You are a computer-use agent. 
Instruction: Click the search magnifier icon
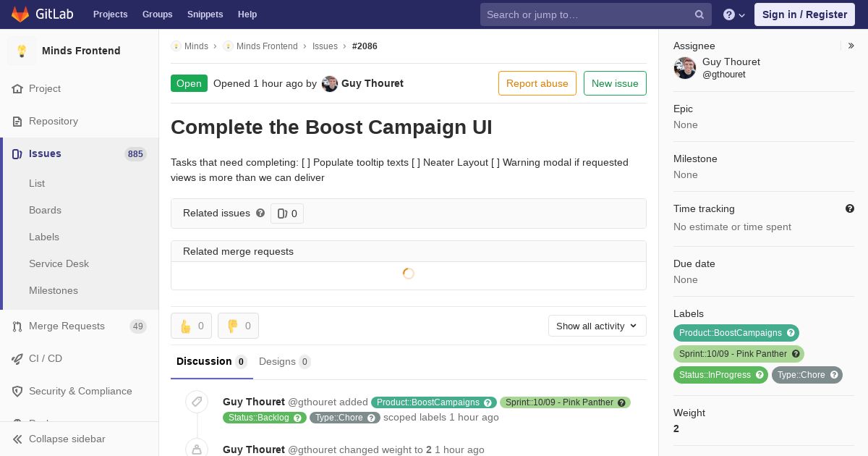pyautogui.click(x=699, y=14)
